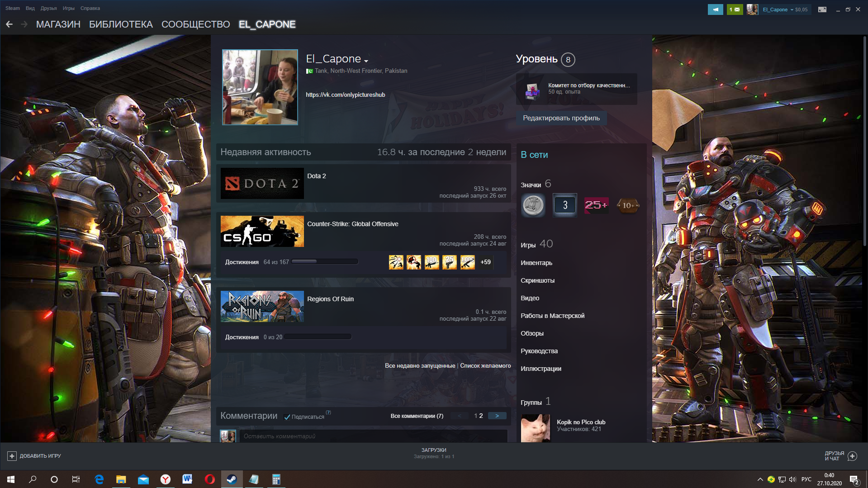Click the 25+ game collector badge
868x488 pixels.
(596, 205)
